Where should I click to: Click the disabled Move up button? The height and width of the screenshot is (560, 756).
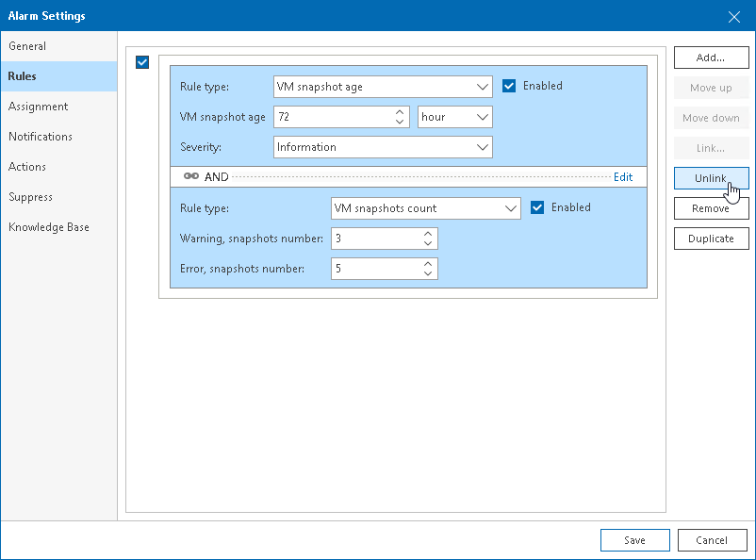pos(711,88)
